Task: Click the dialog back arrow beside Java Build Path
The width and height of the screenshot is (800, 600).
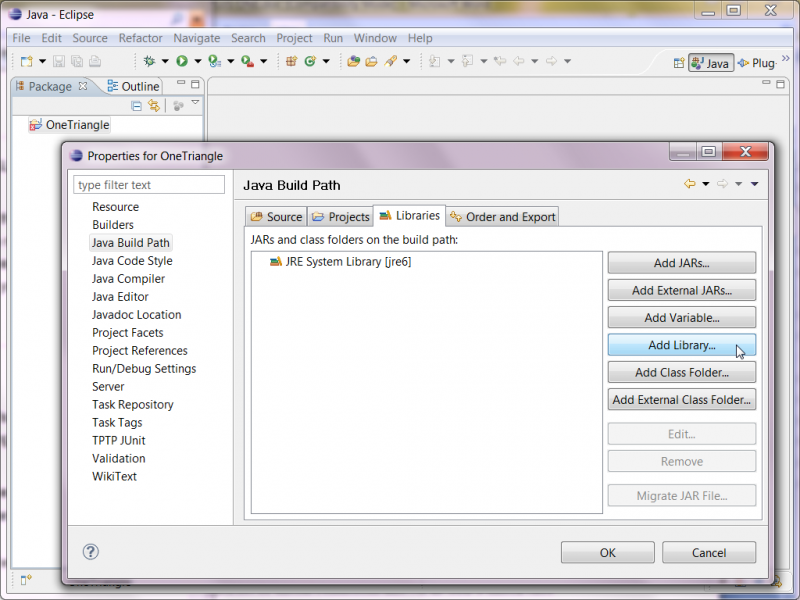Action: 690,184
